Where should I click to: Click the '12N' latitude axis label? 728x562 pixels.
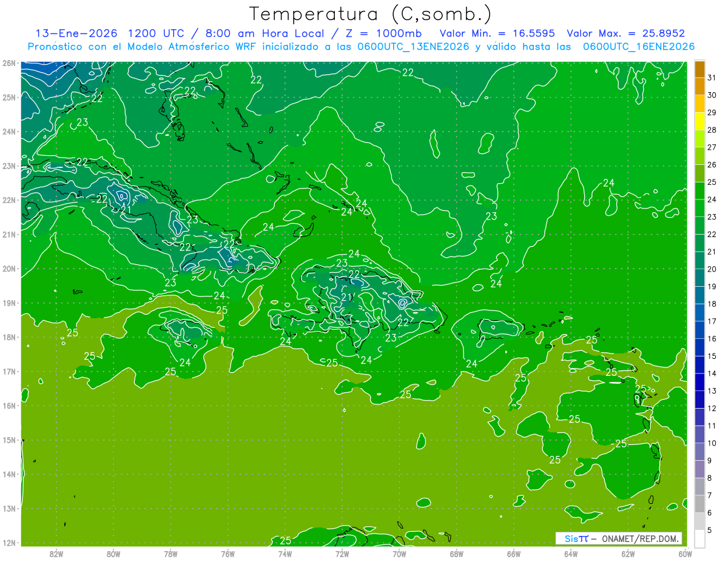(9, 543)
